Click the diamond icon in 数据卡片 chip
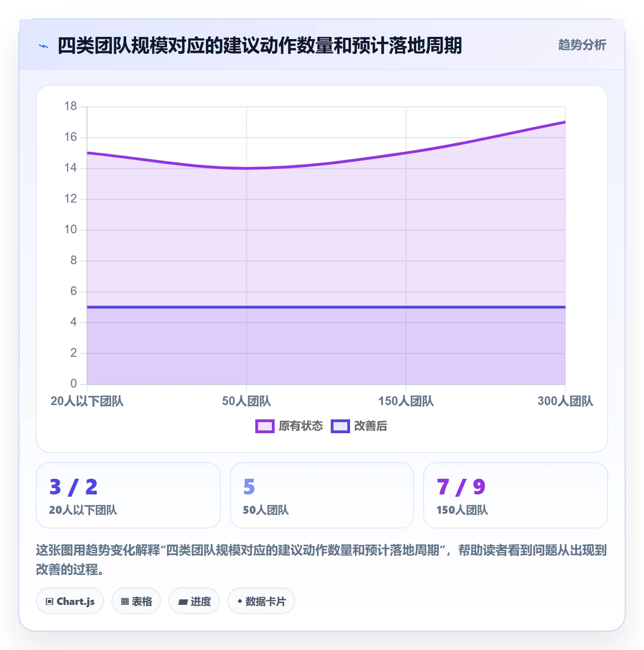Image resolution: width=644 pixels, height=650 pixels. (x=240, y=601)
